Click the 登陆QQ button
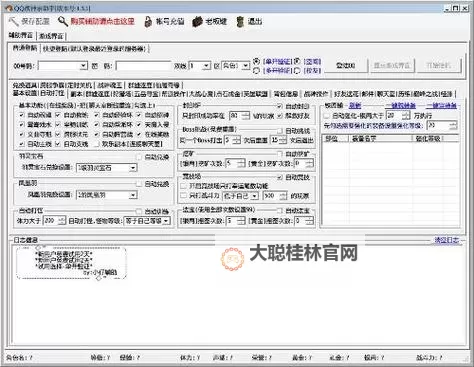Image resolution: width=474 pixels, height=367 pixels. [345, 66]
